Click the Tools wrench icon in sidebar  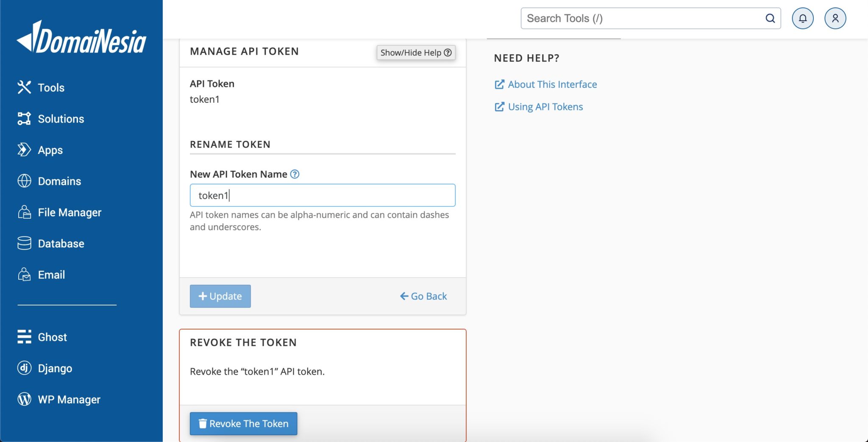point(24,87)
